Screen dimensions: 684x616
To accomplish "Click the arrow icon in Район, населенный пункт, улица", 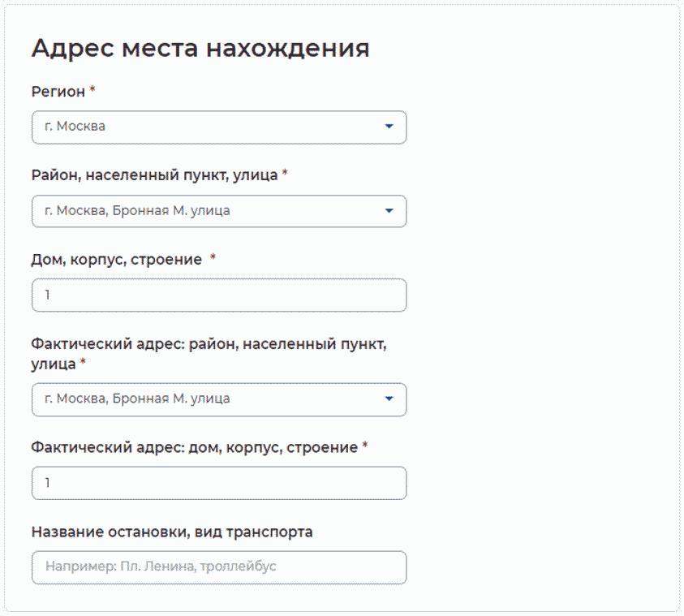I will (x=389, y=211).
